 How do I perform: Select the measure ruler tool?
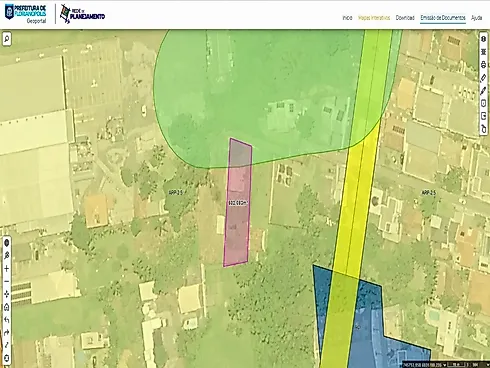[x=484, y=78]
